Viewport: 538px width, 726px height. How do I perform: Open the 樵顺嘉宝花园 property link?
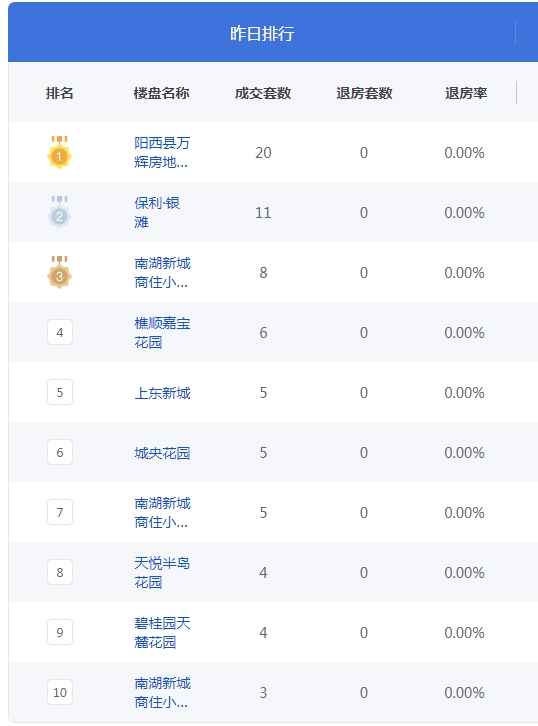162,332
